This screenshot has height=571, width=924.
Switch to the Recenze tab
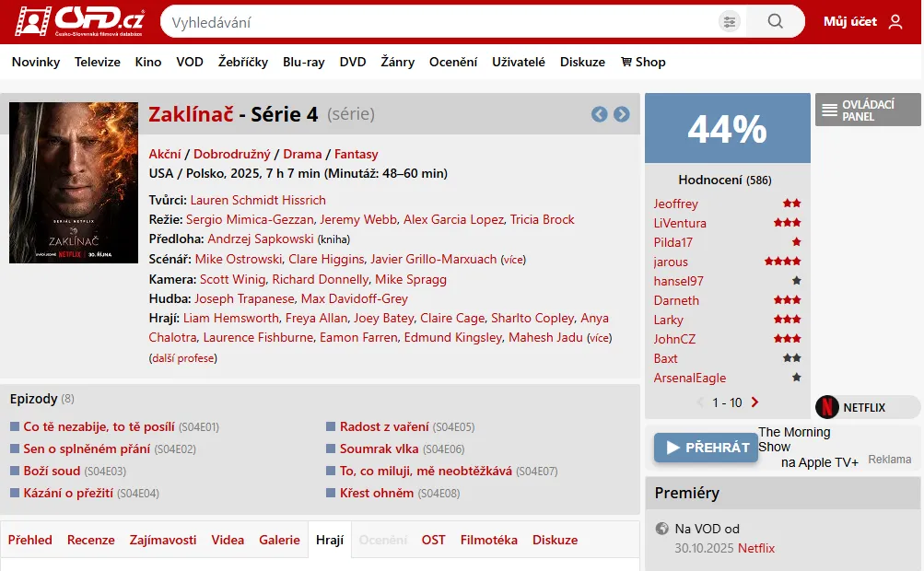pyautogui.click(x=91, y=540)
